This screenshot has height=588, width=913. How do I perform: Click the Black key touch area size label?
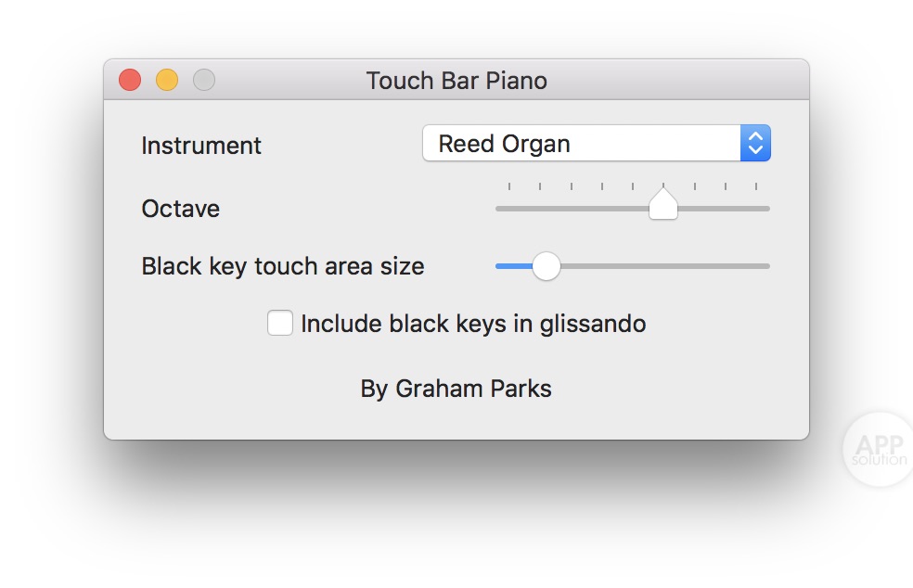coord(283,266)
